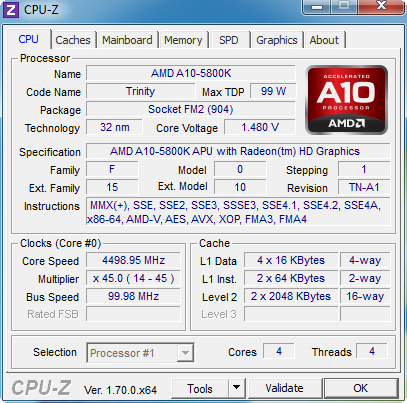Click the Core Speed value 4498.95 MHz
This screenshot has width=407, height=403.
[133, 260]
